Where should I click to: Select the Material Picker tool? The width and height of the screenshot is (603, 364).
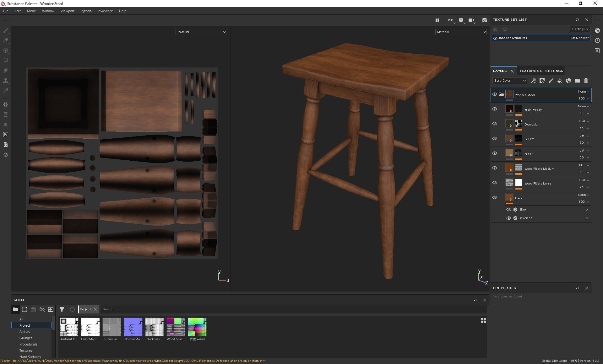click(6, 91)
